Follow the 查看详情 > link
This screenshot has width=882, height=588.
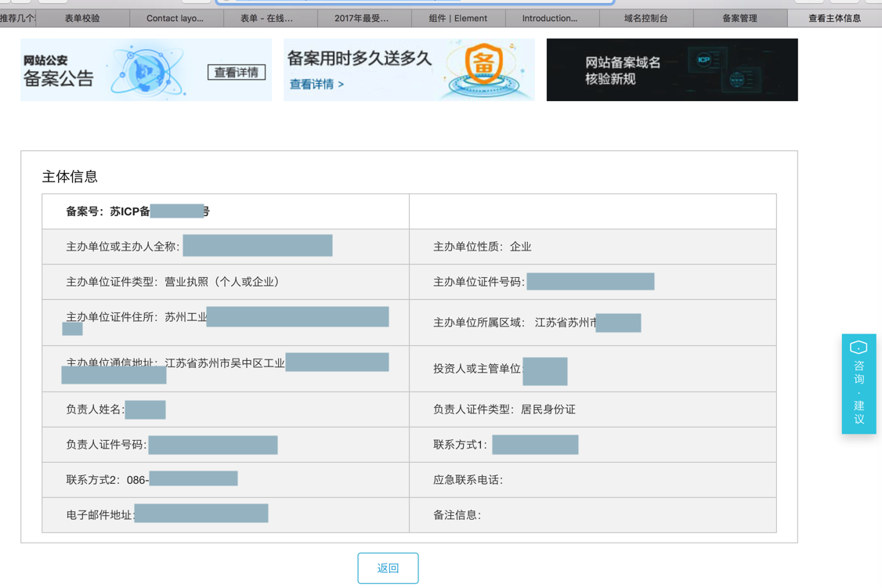(x=316, y=85)
